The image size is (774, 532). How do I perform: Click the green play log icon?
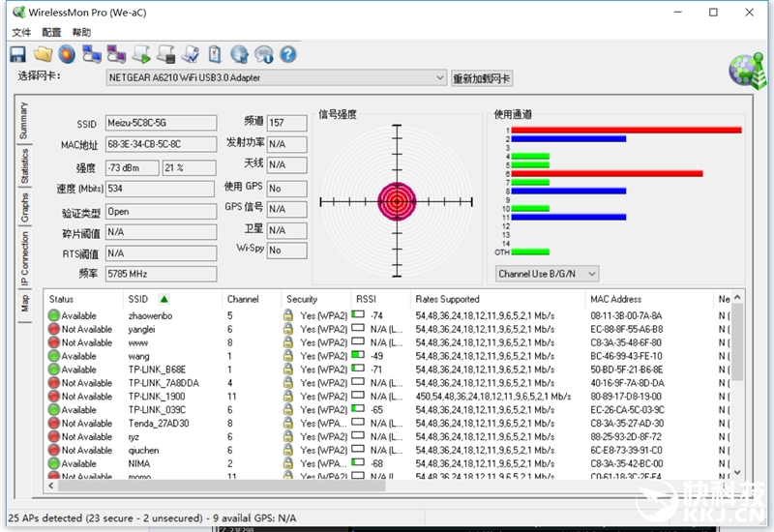click(141, 54)
